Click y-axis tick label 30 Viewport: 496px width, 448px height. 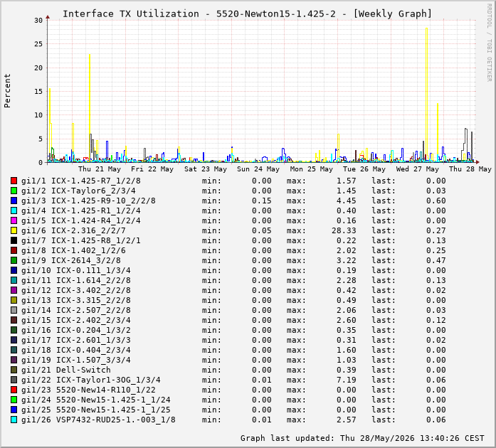(38, 20)
